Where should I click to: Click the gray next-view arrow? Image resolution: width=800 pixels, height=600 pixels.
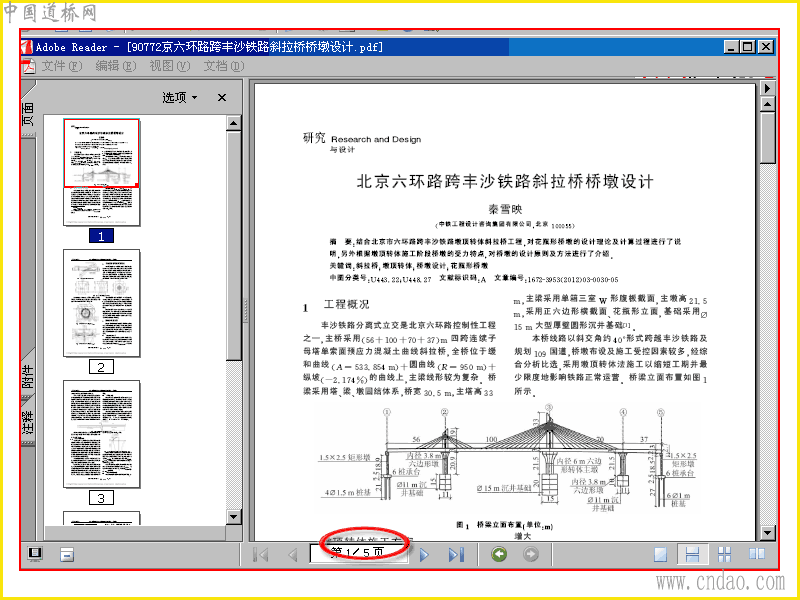click(531, 554)
